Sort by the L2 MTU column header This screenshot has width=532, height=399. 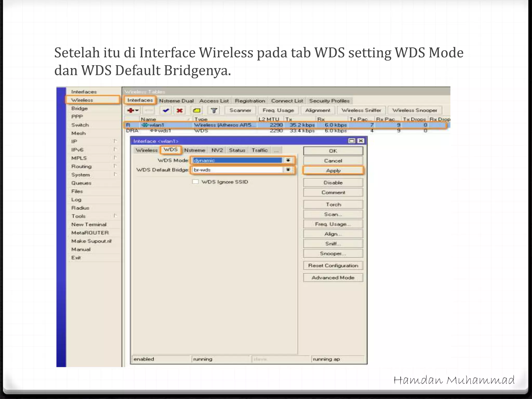pos(271,119)
